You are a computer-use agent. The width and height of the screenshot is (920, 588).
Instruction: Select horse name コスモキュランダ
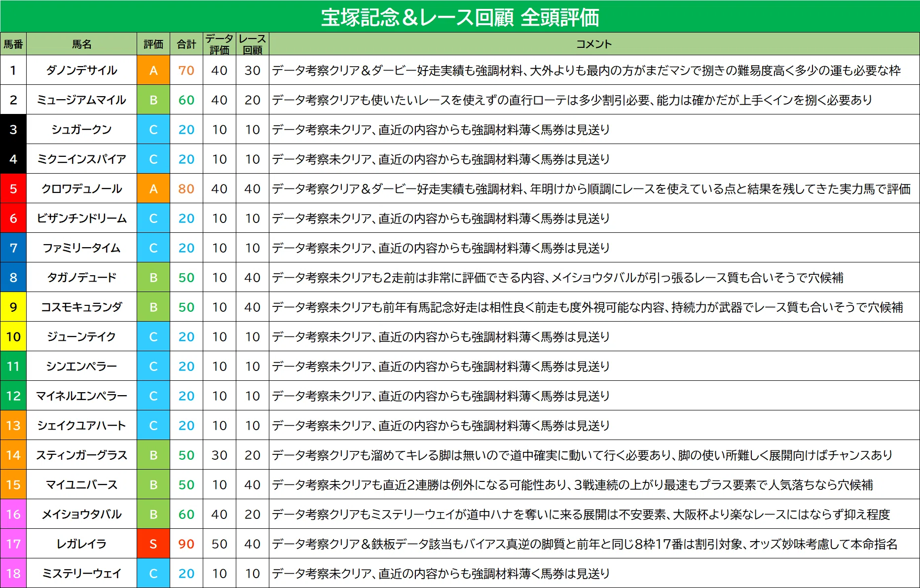pos(81,307)
